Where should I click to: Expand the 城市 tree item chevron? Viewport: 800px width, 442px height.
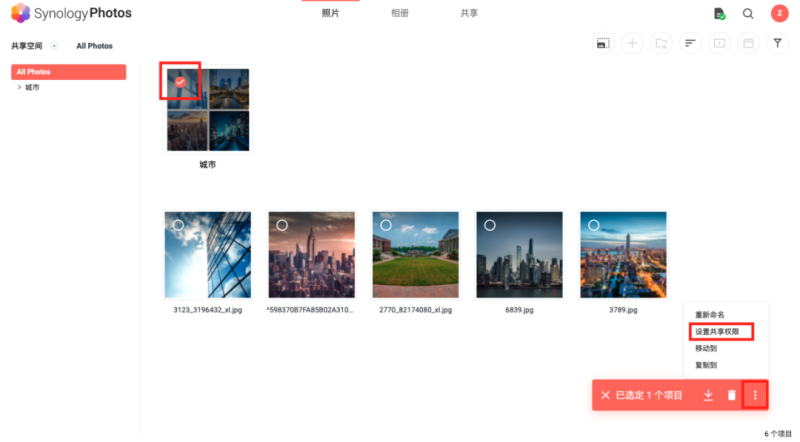point(19,87)
